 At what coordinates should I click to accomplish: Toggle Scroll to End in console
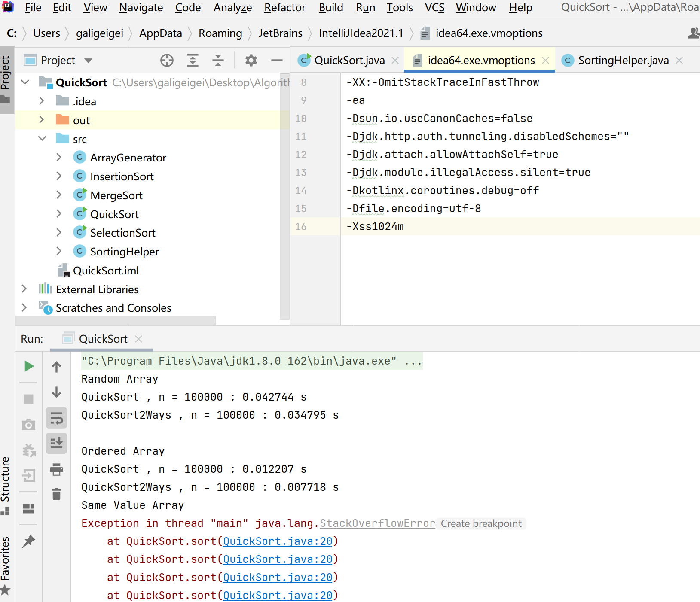[56, 443]
